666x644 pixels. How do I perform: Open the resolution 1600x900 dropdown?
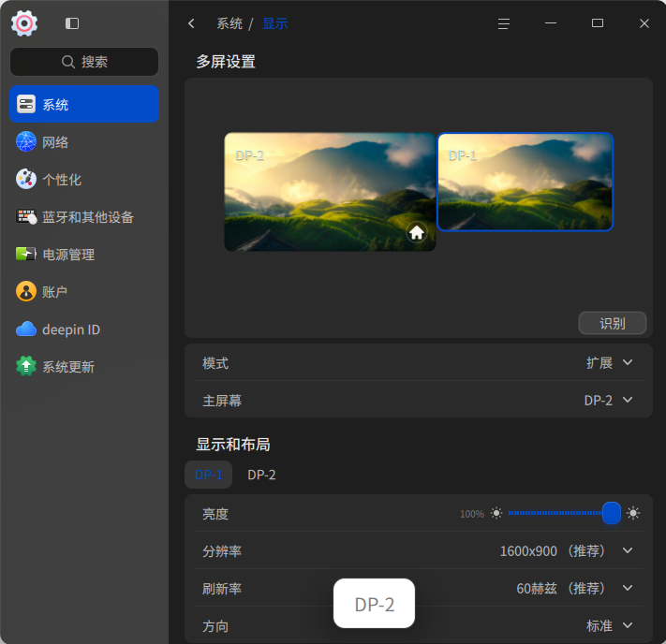[567, 551]
